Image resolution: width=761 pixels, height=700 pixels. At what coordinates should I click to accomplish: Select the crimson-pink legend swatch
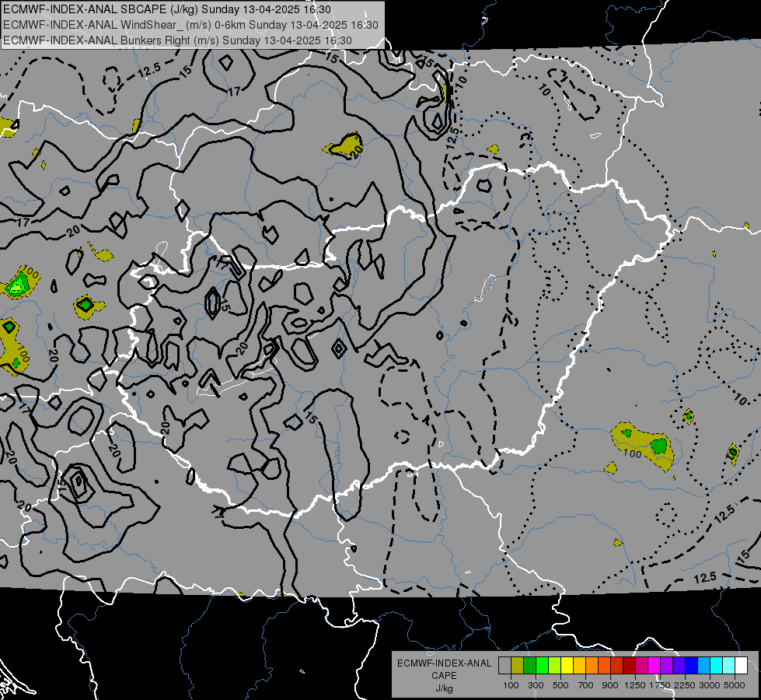641,666
